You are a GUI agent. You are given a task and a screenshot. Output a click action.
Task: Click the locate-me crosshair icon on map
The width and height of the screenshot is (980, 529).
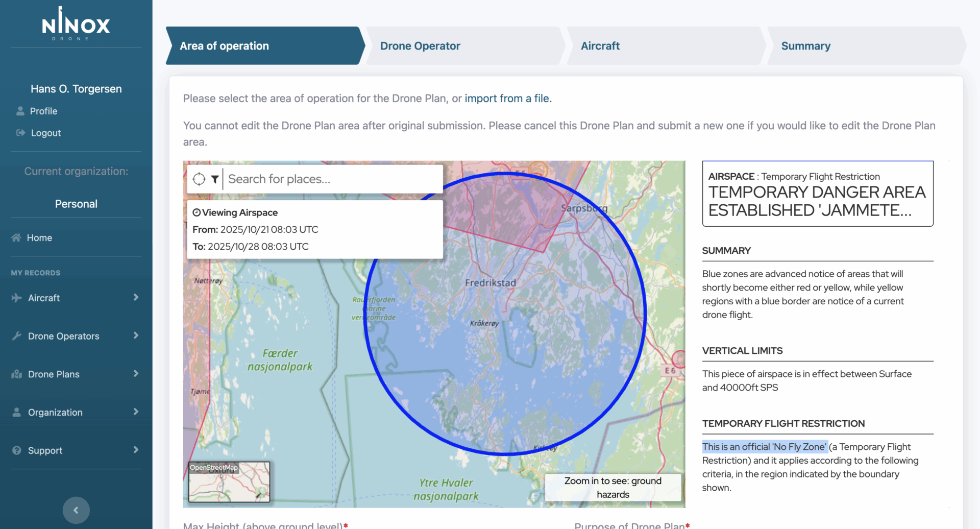[199, 179]
